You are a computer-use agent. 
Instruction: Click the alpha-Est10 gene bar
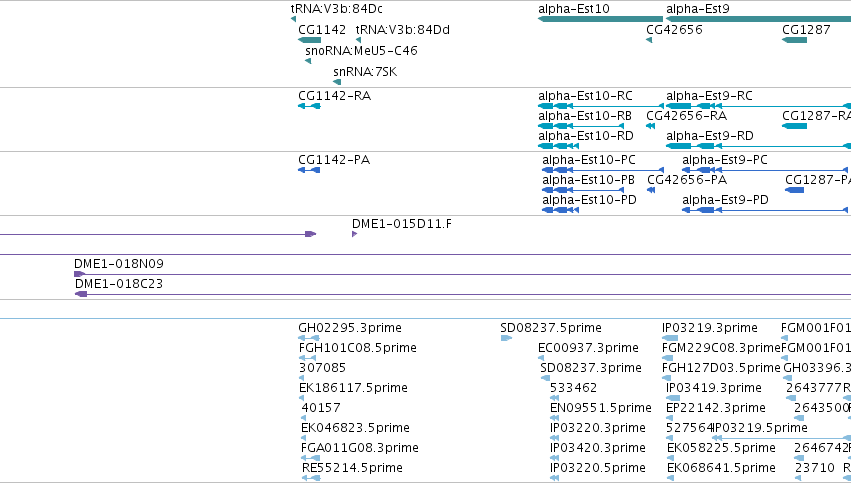(x=600, y=19)
